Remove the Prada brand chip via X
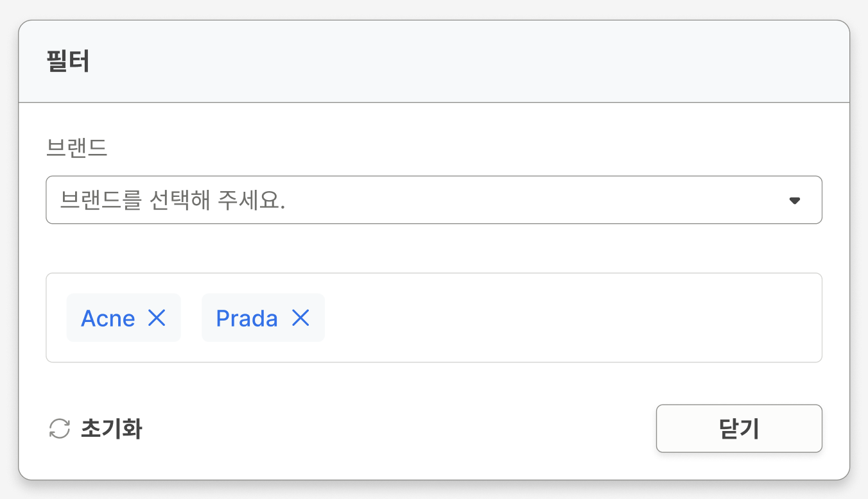 [300, 318]
